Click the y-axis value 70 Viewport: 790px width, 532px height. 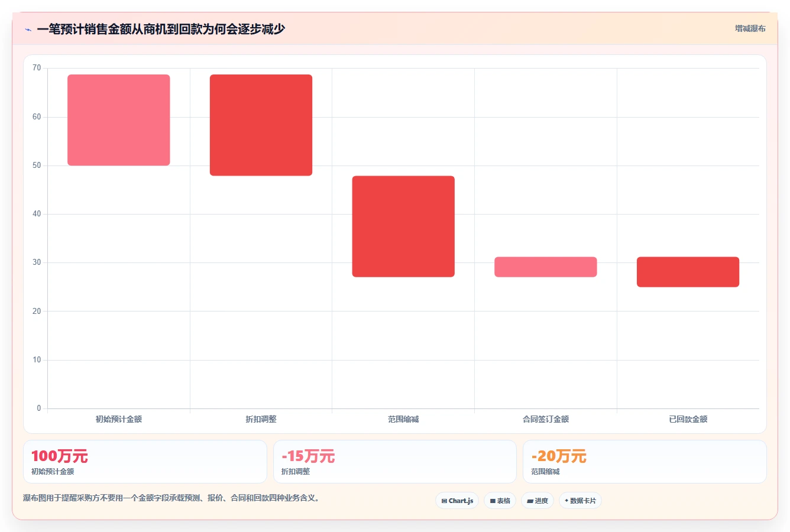pyautogui.click(x=37, y=68)
